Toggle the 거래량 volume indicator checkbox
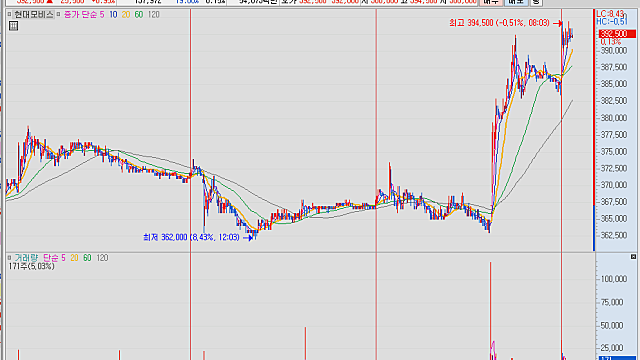The image size is (640, 360). click(9, 258)
